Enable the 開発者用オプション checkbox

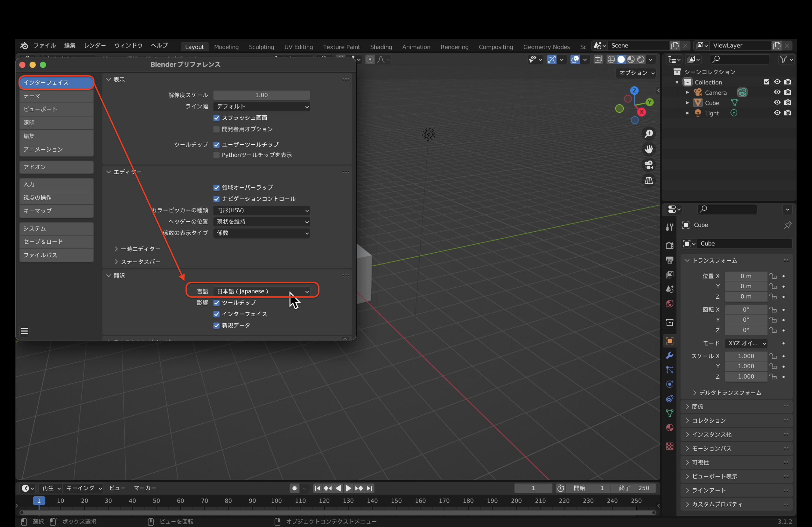216,129
